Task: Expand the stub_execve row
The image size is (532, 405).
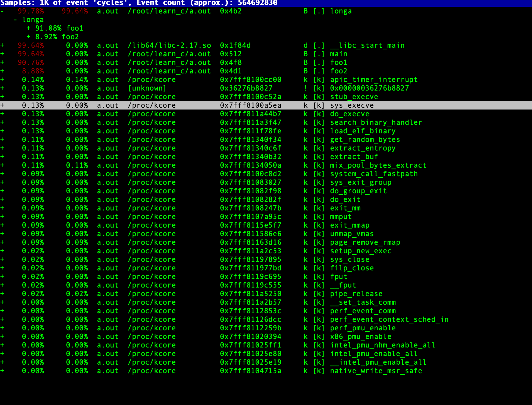Action: pos(2,97)
